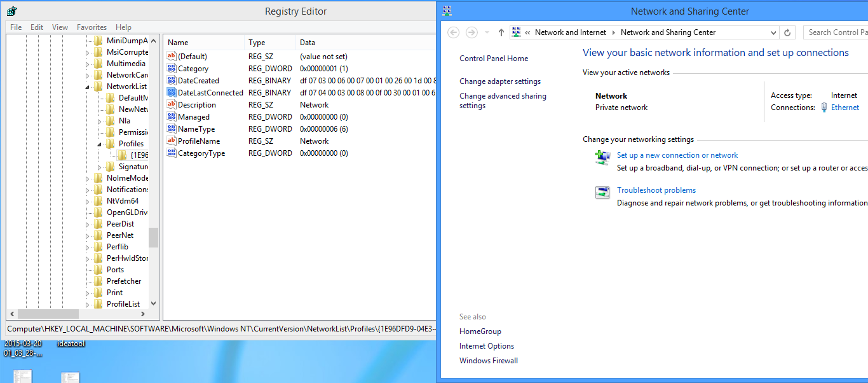Image resolution: width=868 pixels, height=383 pixels.
Task: Open Control Panel Home
Action: pyautogui.click(x=494, y=59)
